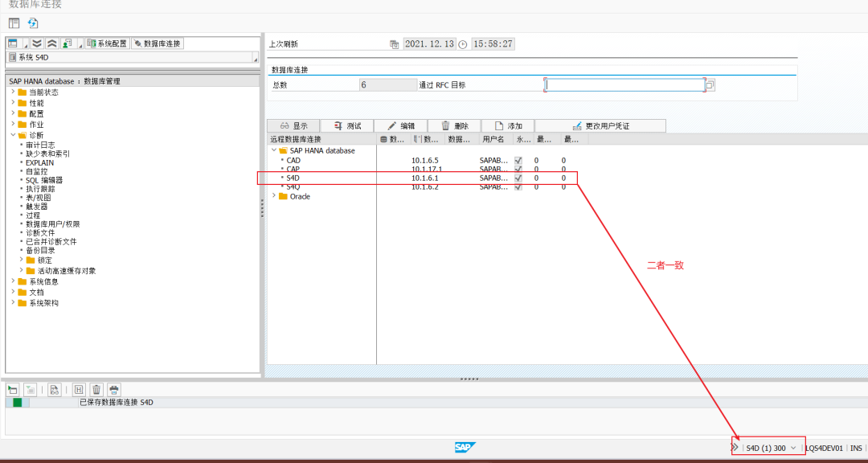Expand the Oracle connections folder
868x463 pixels.
pyautogui.click(x=273, y=196)
